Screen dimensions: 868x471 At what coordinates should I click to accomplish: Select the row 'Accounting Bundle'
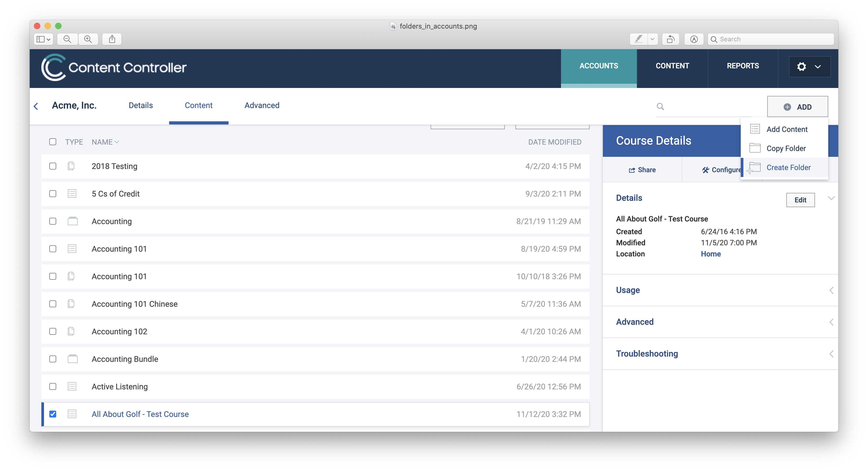click(x=315, y=359)
